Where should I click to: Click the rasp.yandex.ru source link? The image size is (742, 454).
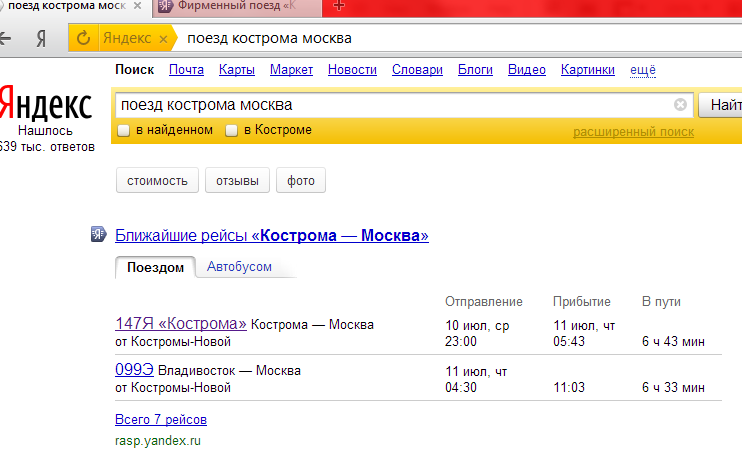pyautogui.click(x=158, y=441)
